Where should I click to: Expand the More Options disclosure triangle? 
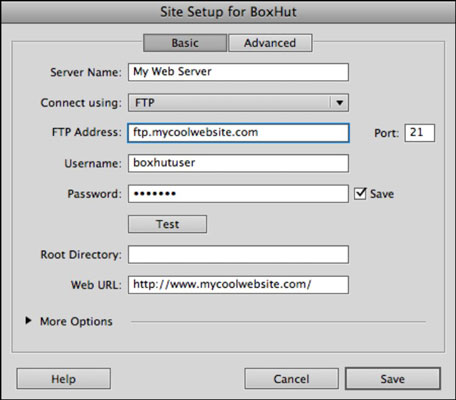28,321
